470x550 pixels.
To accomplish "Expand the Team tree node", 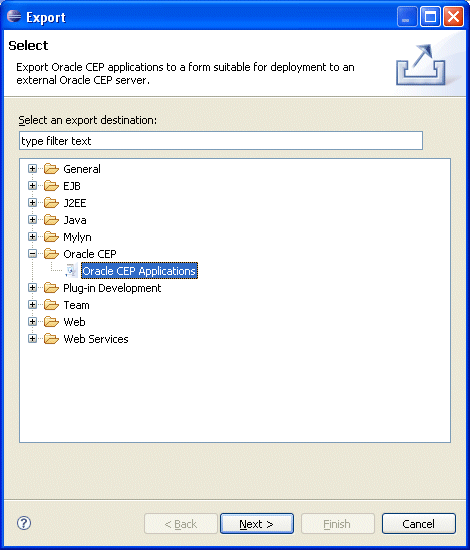I will point(32,305).
